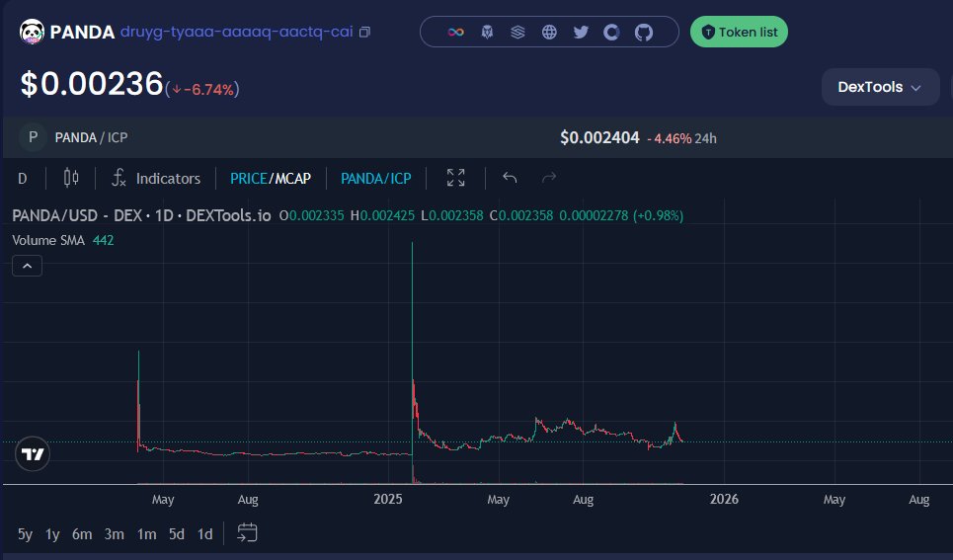953x560 pixels.
Task: Open the owl-shaped explorer icon link
Action: point(487,32)
